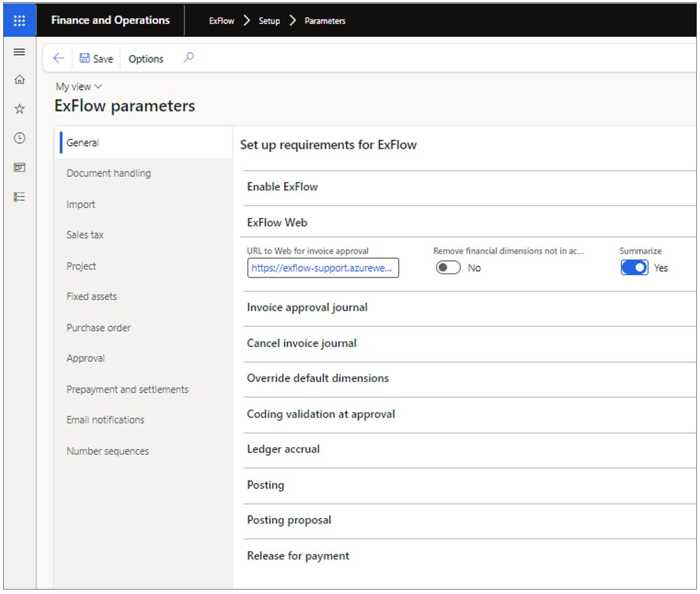Click the URL to Web input field

[x=323, y=268]
